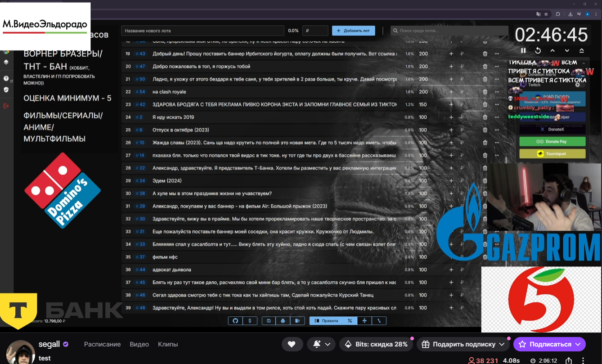Click the up-down sort arrows icon
This screenshot has width=602, height=364.
(379, 321)
